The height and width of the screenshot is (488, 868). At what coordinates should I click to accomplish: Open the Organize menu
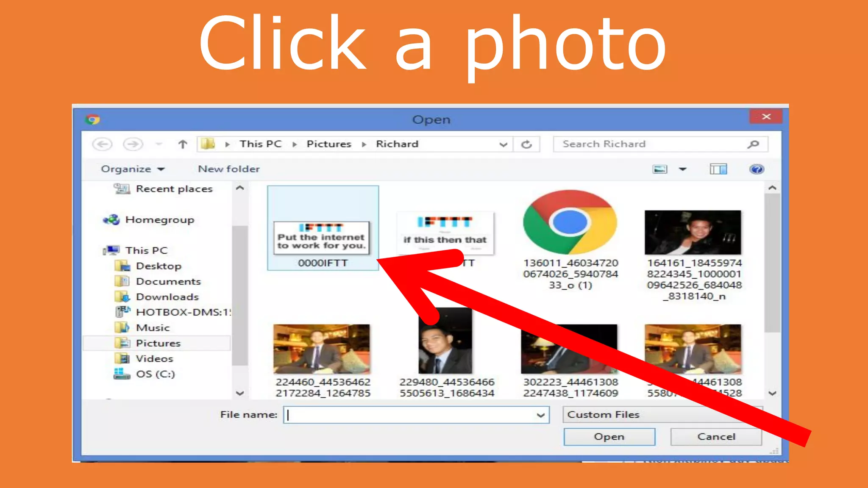[x=133, y=169]
